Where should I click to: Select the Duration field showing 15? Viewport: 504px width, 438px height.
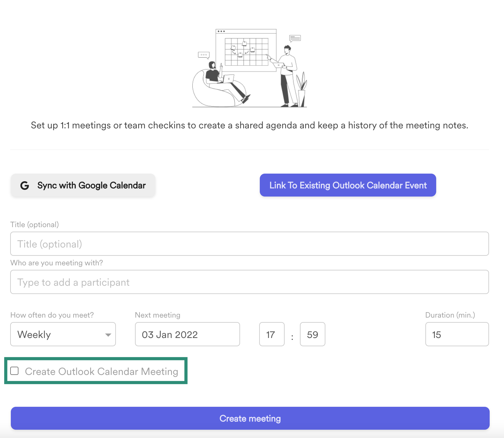point(457,334)
